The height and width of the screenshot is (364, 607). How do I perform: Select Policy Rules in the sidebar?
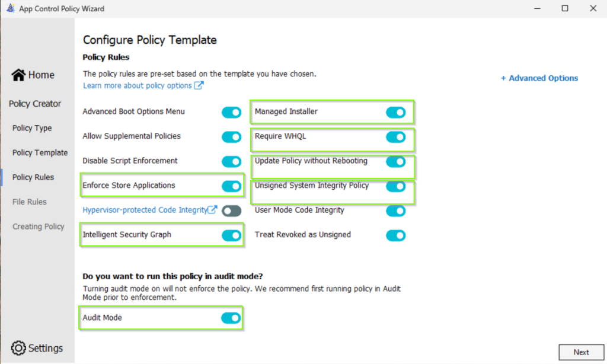click(33, 177)
